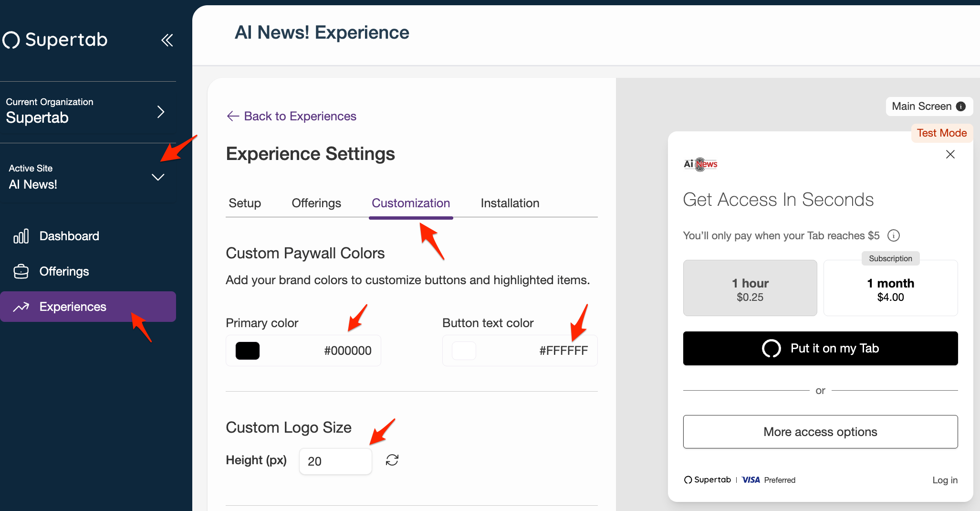Click the Custom Paywall Colors heading

click(305, 253)
